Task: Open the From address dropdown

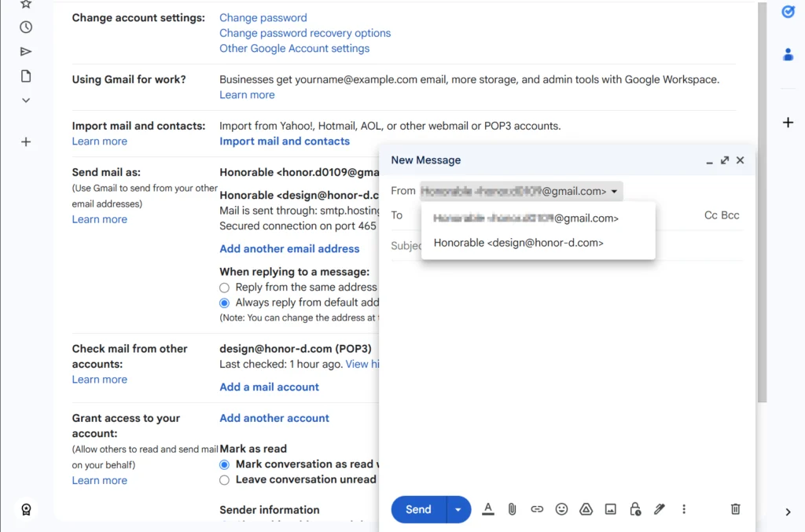Action: click(x=521, y=192)
